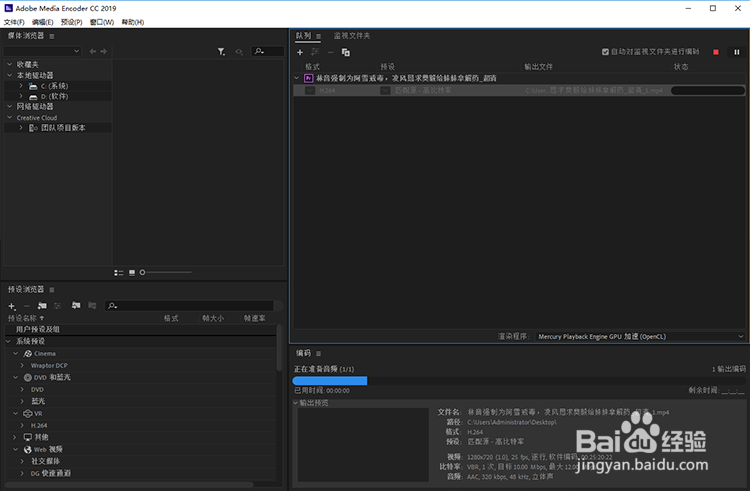Click the preset browser delete minus icon
The image size is (750, 491).
point(27,306)
